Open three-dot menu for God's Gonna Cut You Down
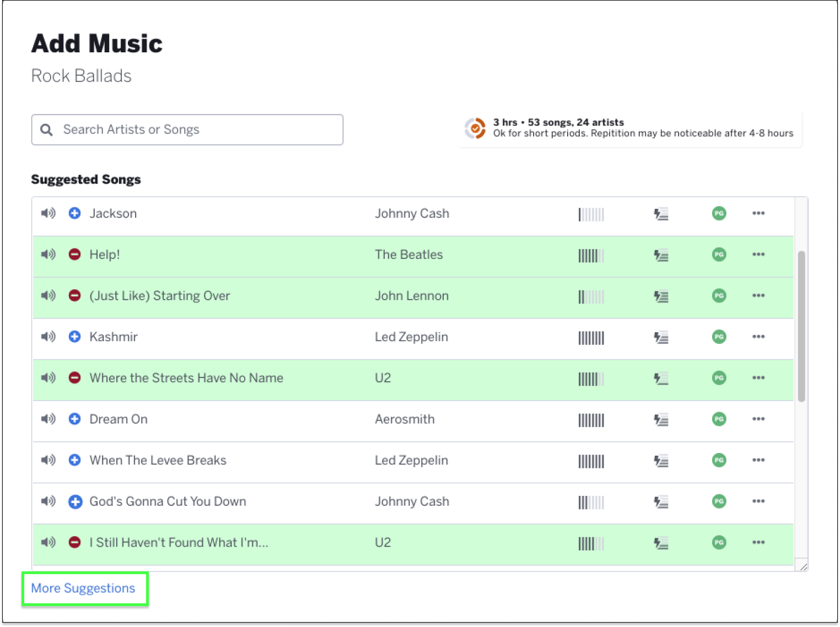The height and width of the screenshot is (627, 840). pos(758,501)
